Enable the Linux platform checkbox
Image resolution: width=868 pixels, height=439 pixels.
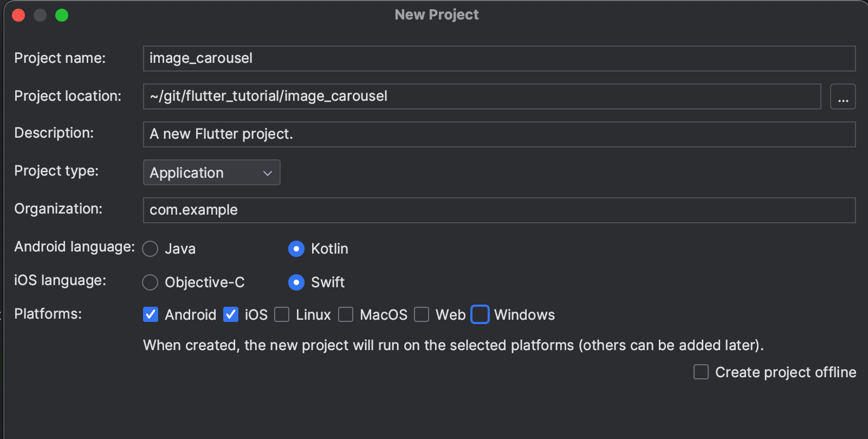282,314
